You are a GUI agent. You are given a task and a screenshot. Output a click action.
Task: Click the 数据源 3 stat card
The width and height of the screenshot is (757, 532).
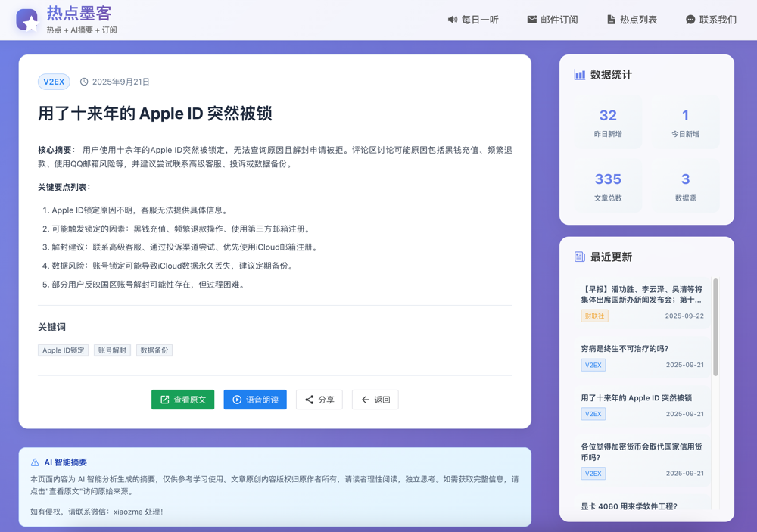click(x=686, y=186)
